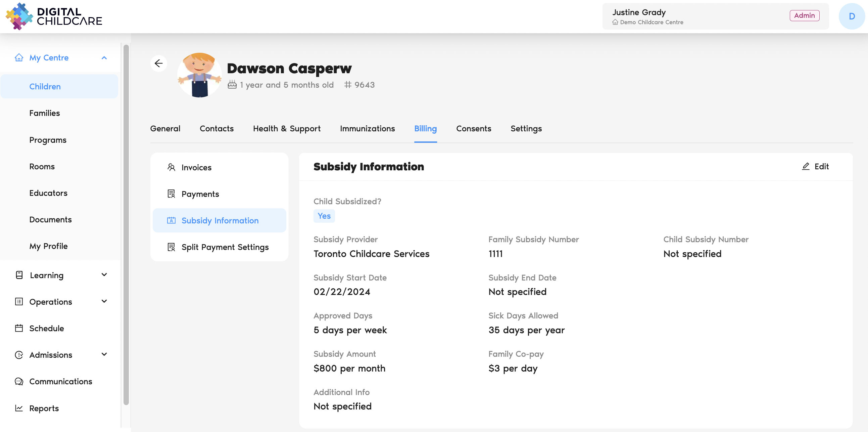
Task: Click the back arrow button
Action: pyautogui.click(x=158, y=63)
